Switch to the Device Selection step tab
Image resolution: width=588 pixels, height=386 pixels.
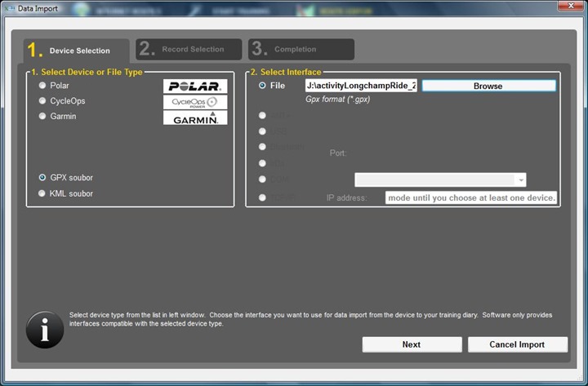(x=77, y=51)
